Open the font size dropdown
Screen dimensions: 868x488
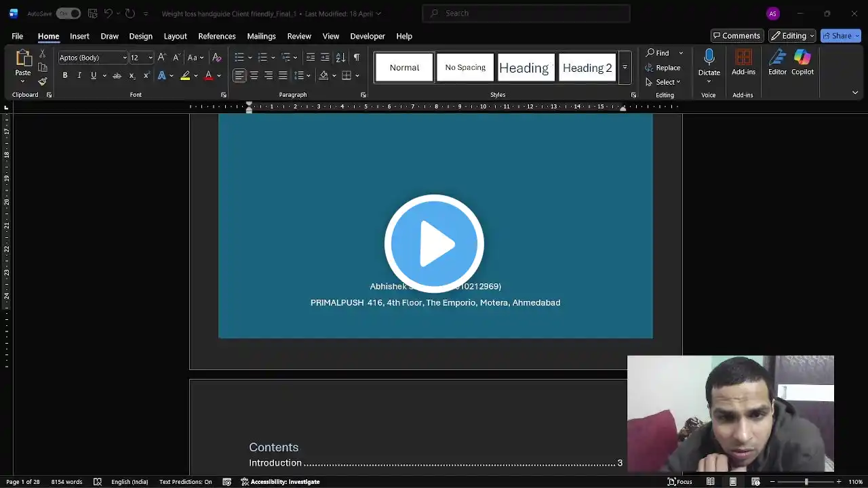151,58
